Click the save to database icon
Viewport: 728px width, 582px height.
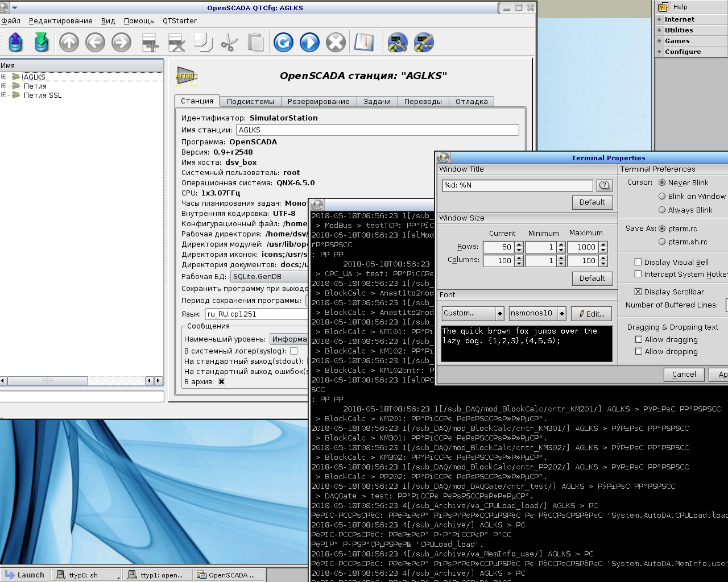42,43
